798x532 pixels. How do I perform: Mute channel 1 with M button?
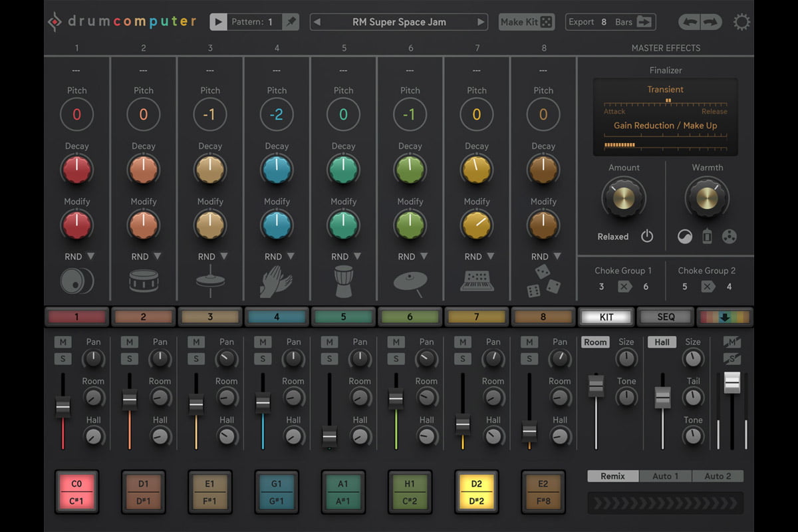63,342
